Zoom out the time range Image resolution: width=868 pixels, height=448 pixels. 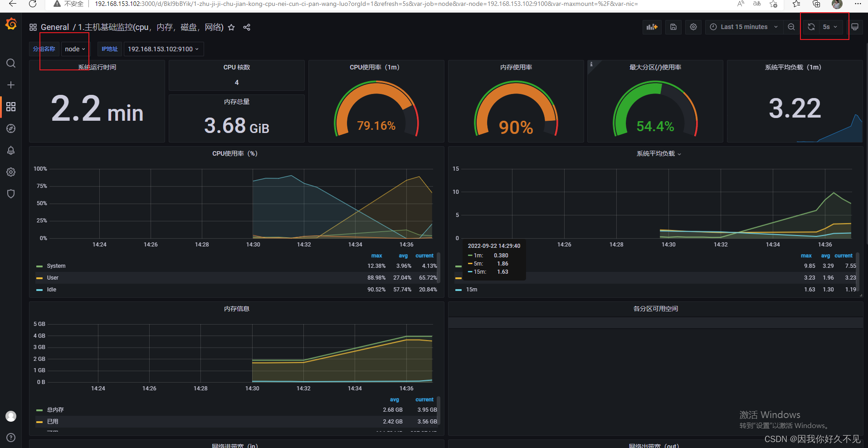coord(791,27)
